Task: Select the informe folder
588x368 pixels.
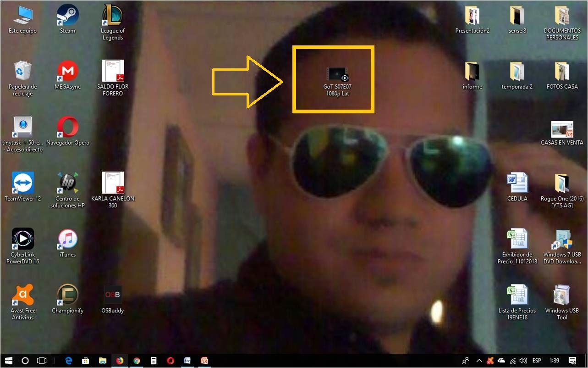Action: [472, 76]
